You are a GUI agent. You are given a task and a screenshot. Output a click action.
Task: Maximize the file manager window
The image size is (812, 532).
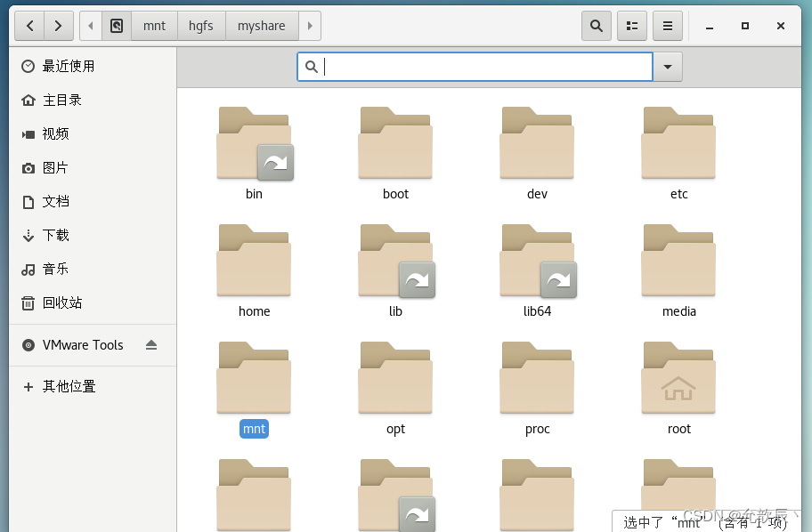[x=744, y=26]
